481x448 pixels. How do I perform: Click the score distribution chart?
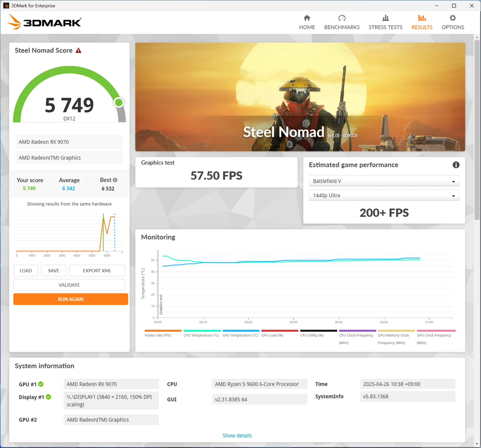point(69,234)
